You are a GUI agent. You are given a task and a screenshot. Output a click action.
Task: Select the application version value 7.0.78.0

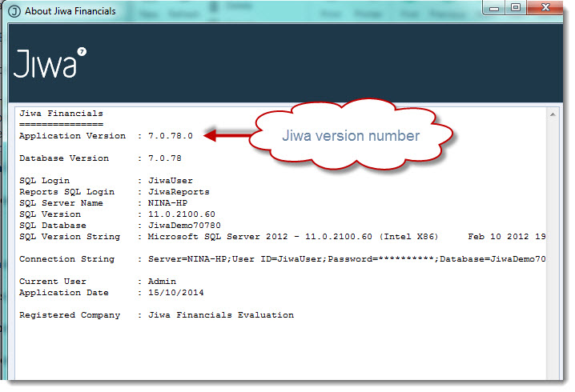(x=171, y=135)
